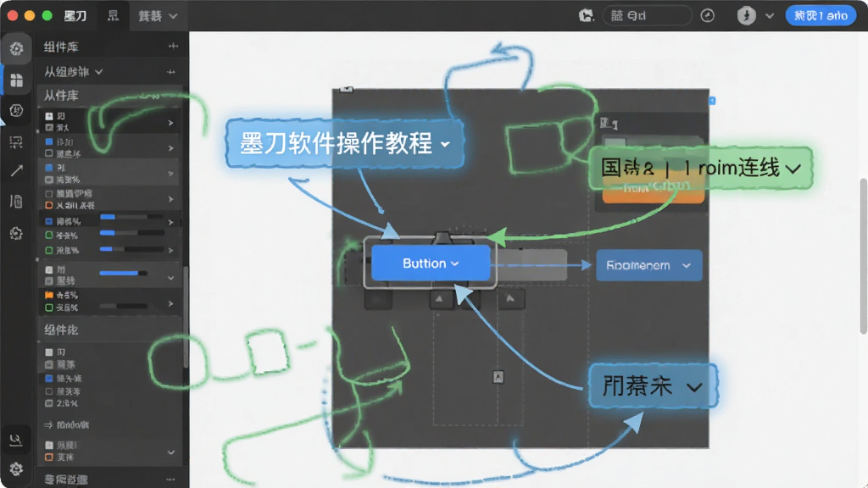868x488 pixels.
Task: Select the 从件库 section header
Action: tap(61, 95)
